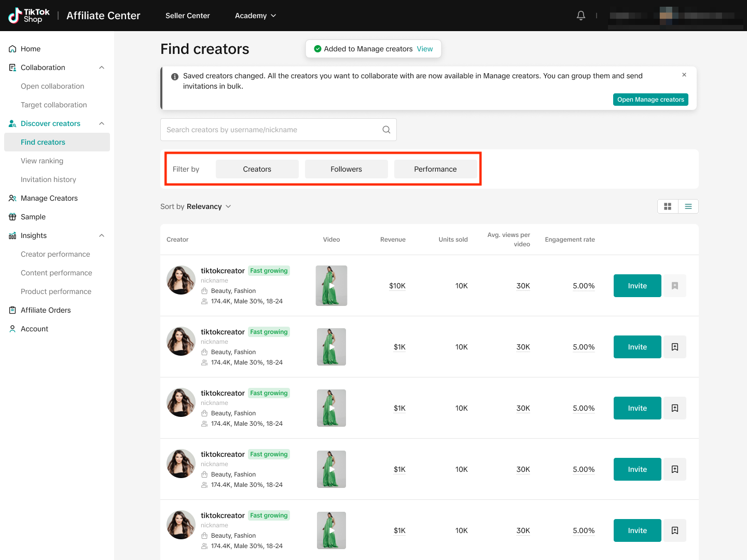
Task: Open Home from the sidebar
Action: [30, 49]
